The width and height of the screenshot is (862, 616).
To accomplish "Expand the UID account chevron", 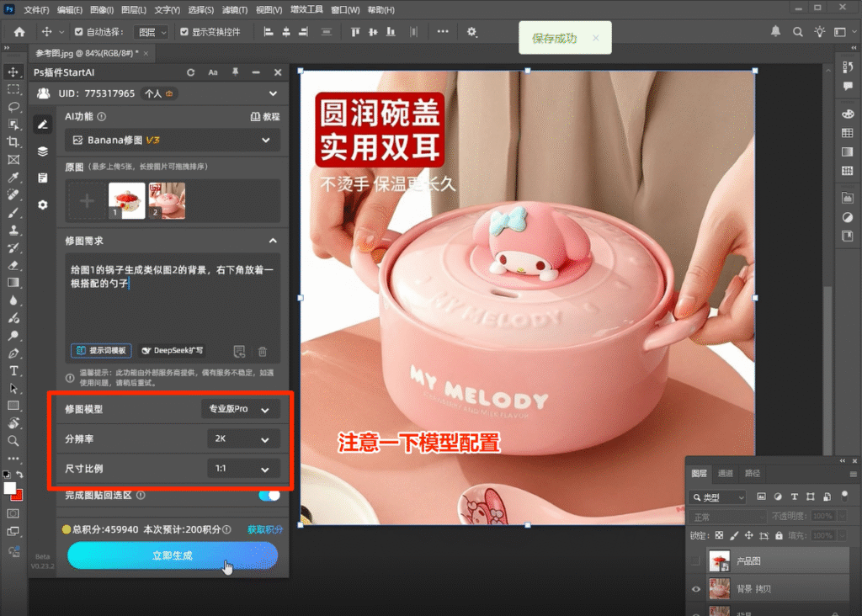I will click(x=273, y=93).
